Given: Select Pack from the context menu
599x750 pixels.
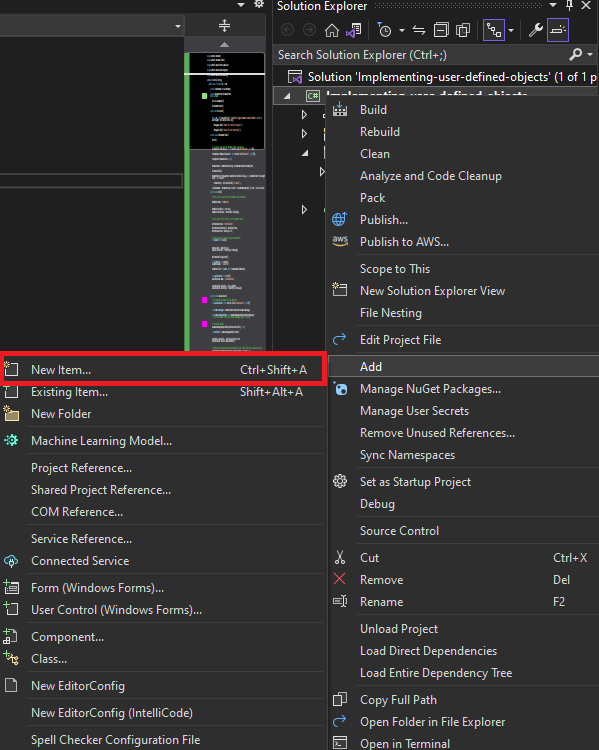Looking at the screenshot, I should tap(372, 198).
